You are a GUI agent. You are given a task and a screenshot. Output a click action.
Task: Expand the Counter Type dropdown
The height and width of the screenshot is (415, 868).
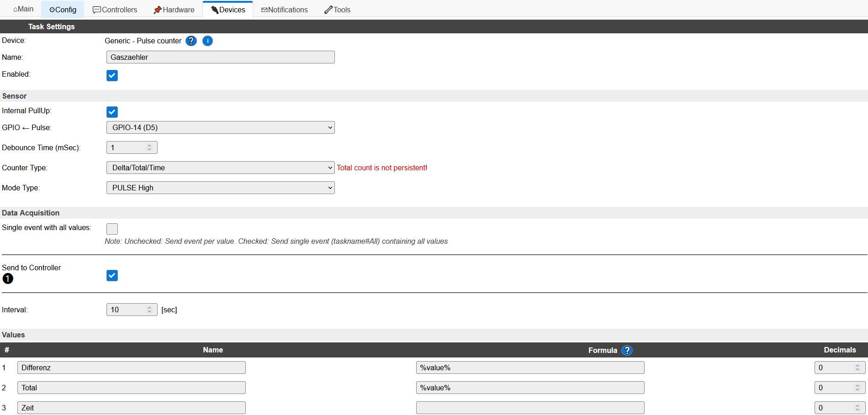click(220, 168)
